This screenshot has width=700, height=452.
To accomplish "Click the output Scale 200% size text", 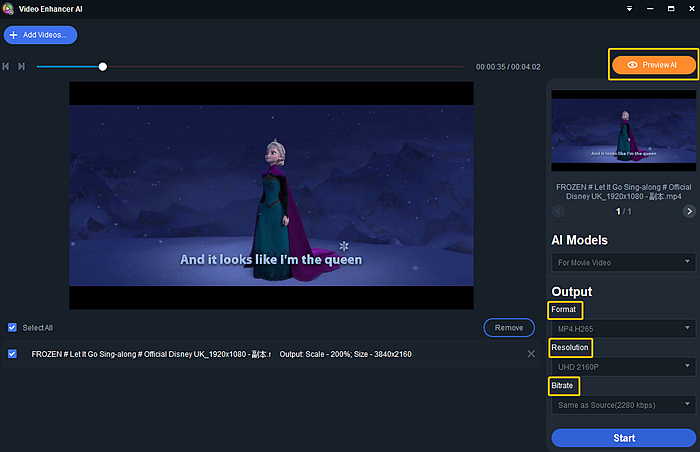I will click(x=346, y=354).
